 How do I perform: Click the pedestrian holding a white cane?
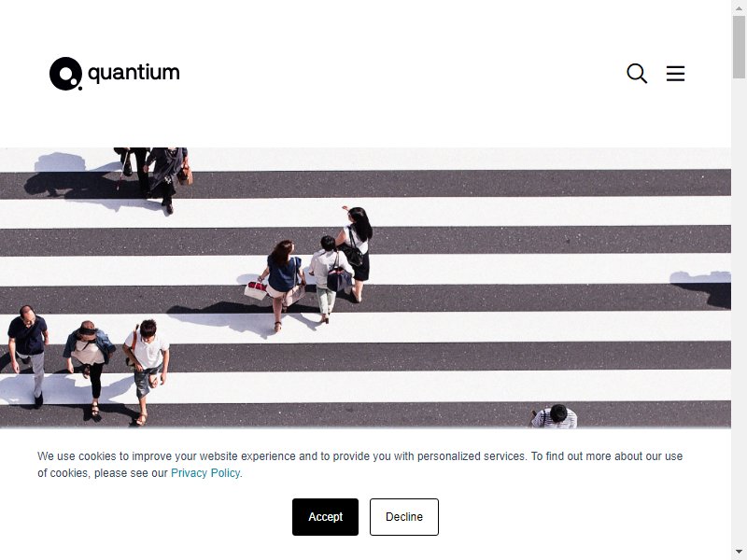(133, 169)
